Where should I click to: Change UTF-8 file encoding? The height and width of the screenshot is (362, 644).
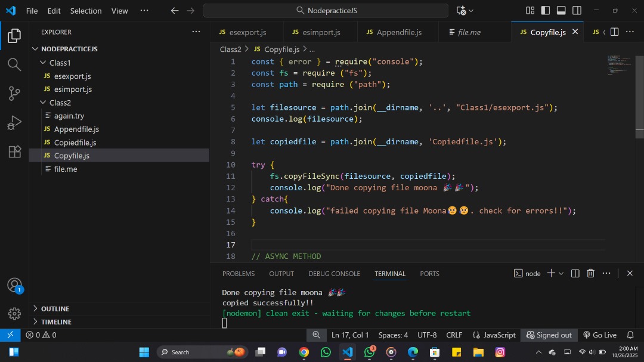click(x=427, y=335)
